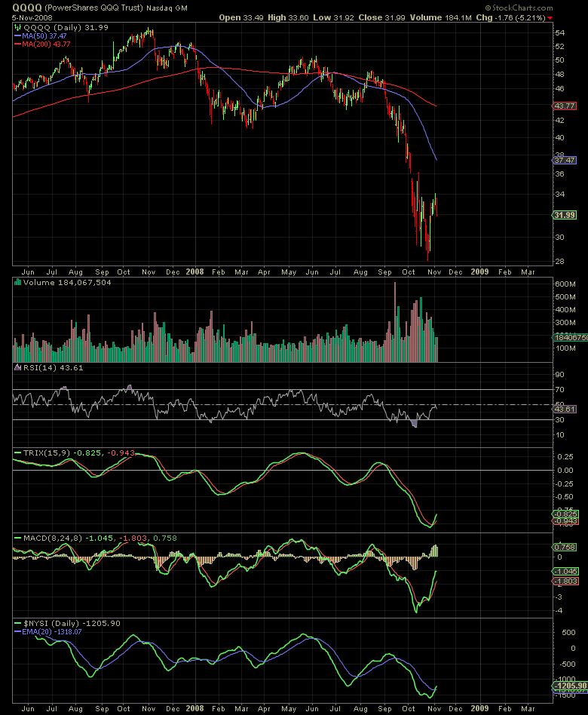
Task: Click the '$NYSI (Daily) -1205.90' legend text
Action: [72, 623]
